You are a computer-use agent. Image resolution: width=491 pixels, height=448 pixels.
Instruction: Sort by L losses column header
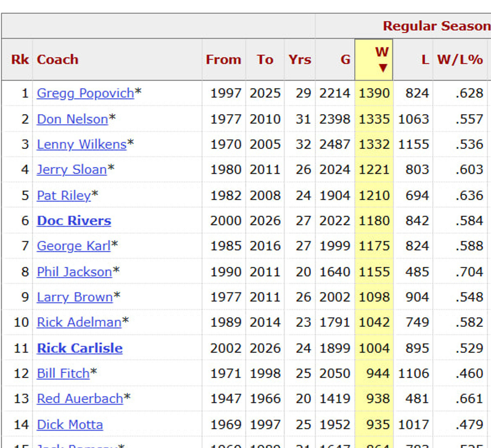425,60
